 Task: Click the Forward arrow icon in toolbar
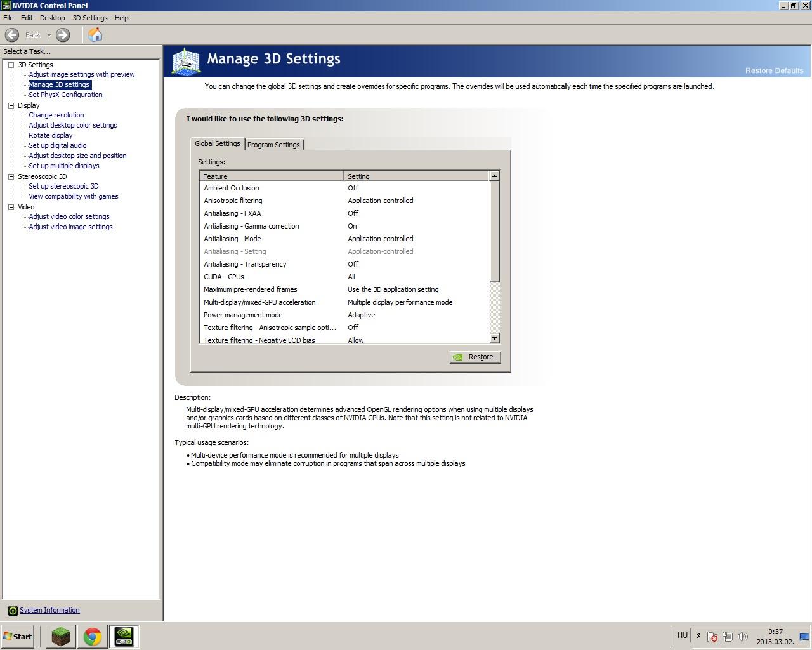[x=63, y=35]
